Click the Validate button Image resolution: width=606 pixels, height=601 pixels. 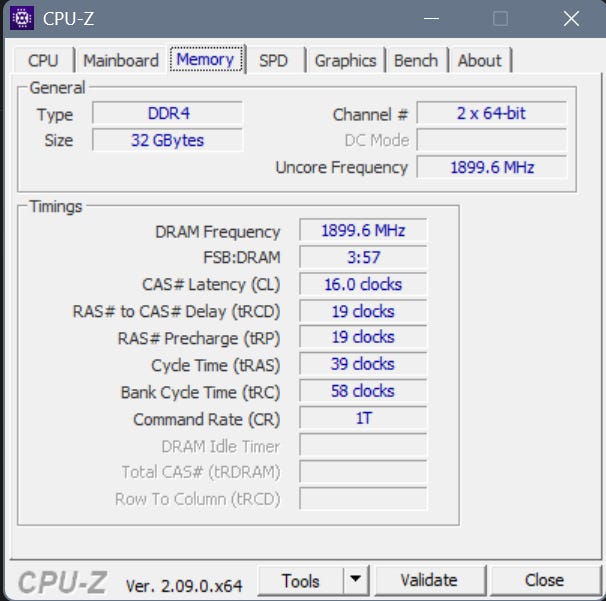(x=429, y=581)
